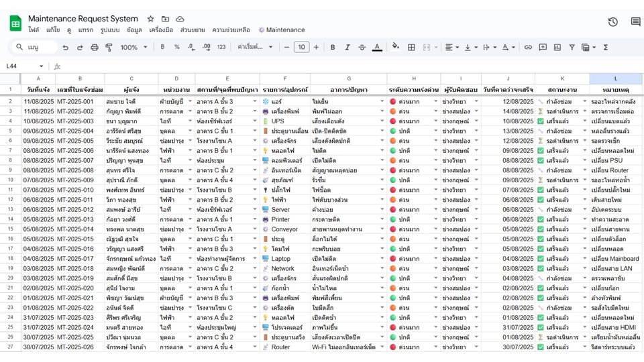
Task: Open the technician dropdown for MT-2025-005
Action: [476, 141]
